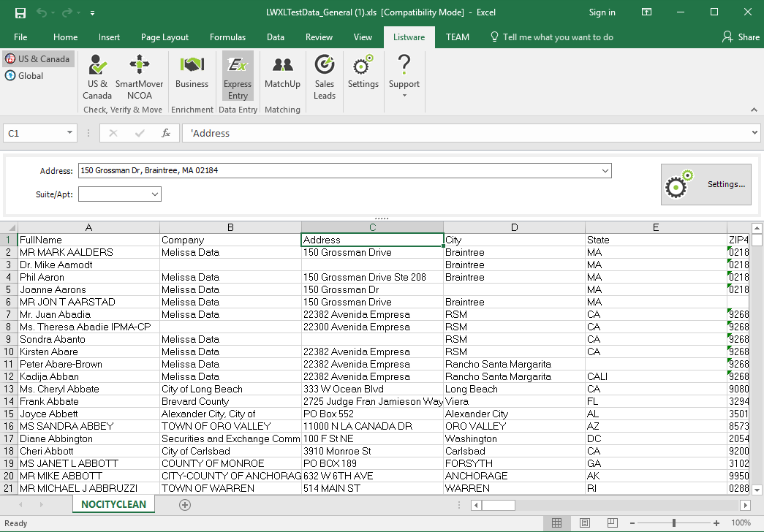Add a new sheet with plus button
The image size is (764, 532).
(185, 505)
